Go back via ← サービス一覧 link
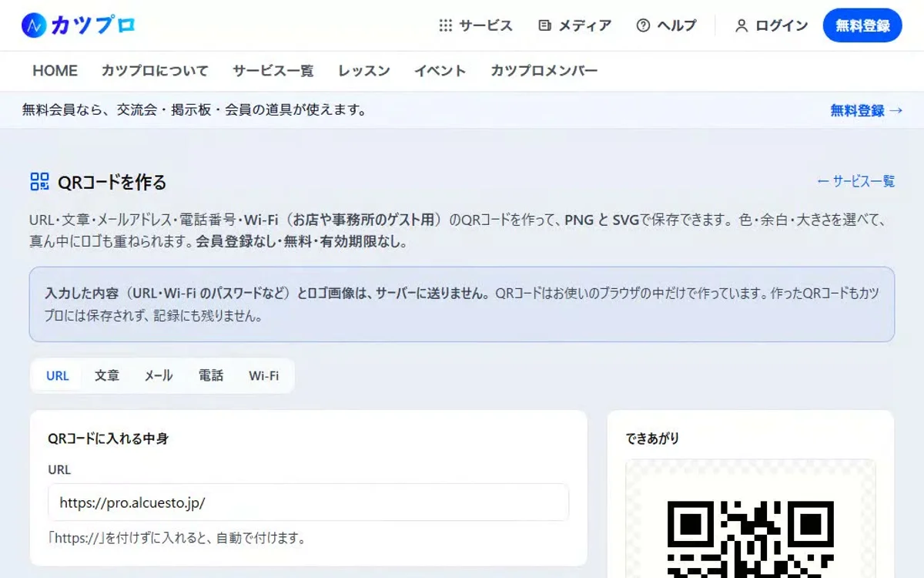The height and width of the screenshot is (578, 924). [x=855, y=181]
